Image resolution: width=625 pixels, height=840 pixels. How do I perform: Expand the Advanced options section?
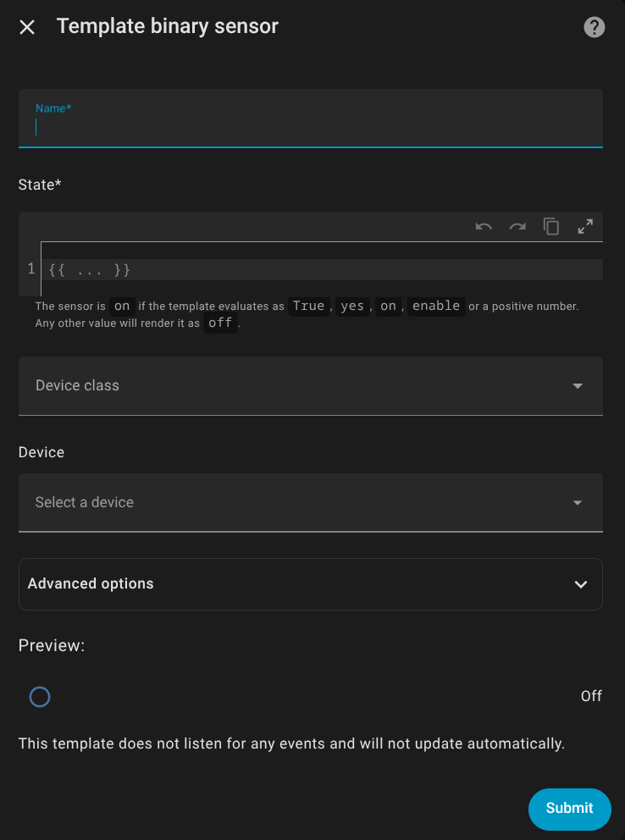(296, 584)
